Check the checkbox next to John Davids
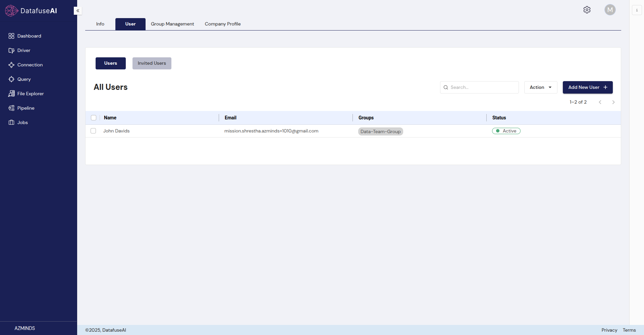Screen dimensions: 644x335 93,131
